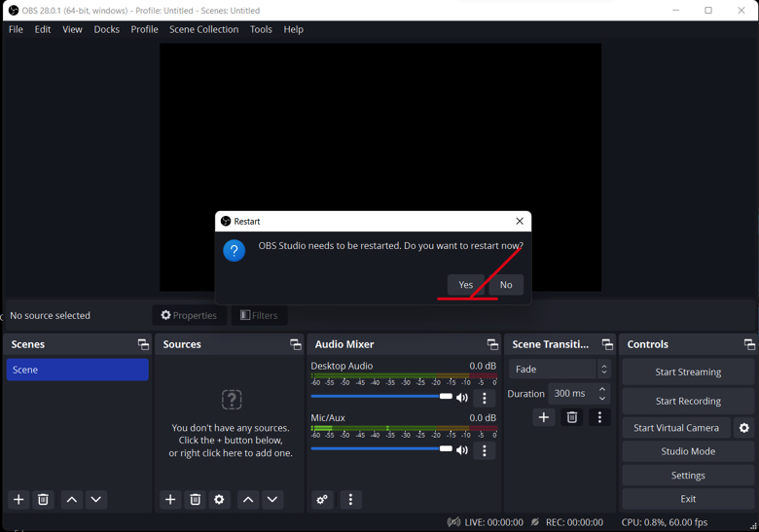759x532 pixels.
Task: Undock the Scene Transitions panel
Action: pyautogui.click(x=607, y=344)
